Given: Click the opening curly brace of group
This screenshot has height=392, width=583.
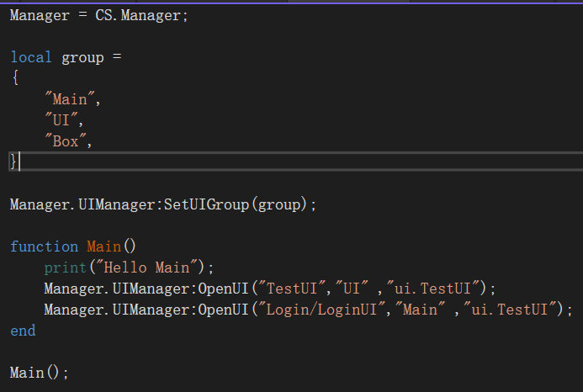Looking at the screenshot, I should coord(15,77).
